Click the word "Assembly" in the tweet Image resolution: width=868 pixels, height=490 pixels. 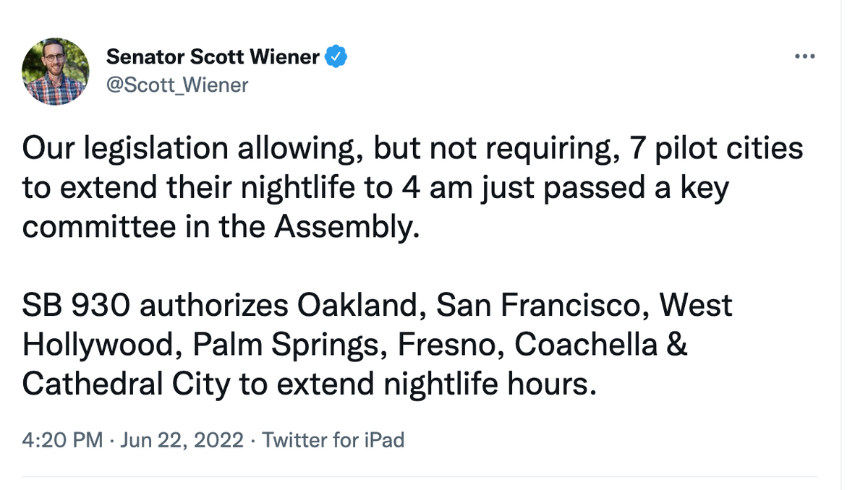(346, 228)
